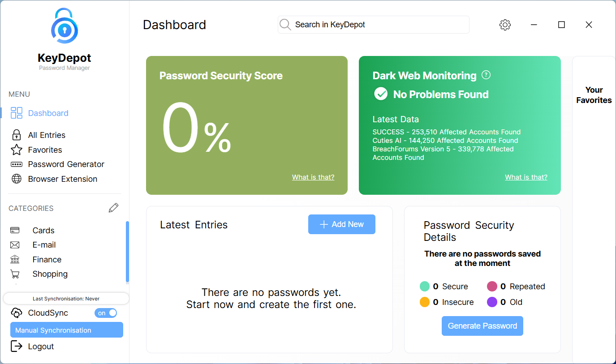Toggle the CloudSync switch off
The image size is (616, 364).
pyautogui.click(x=106, y=313)
